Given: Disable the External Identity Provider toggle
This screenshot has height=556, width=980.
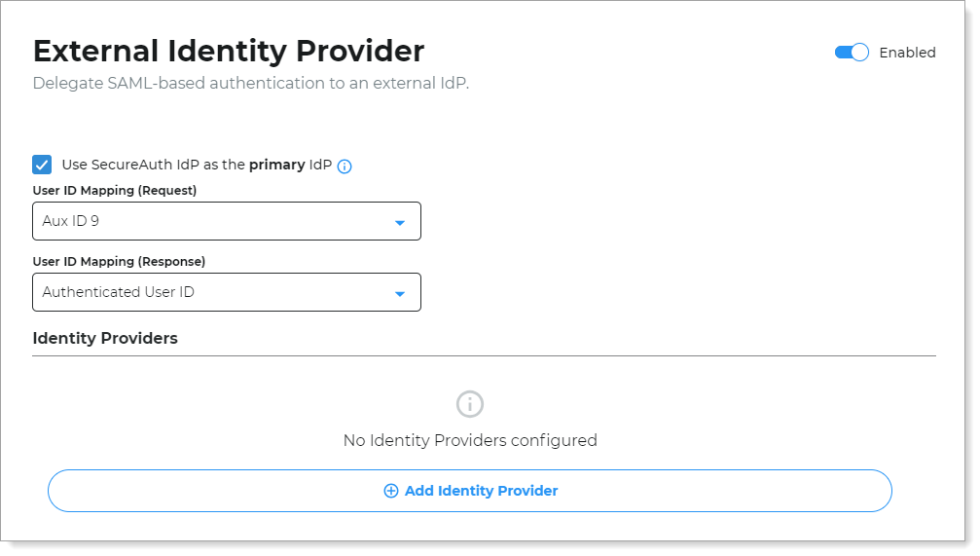Looking at the screenshot, I should [x=852, y=53].
